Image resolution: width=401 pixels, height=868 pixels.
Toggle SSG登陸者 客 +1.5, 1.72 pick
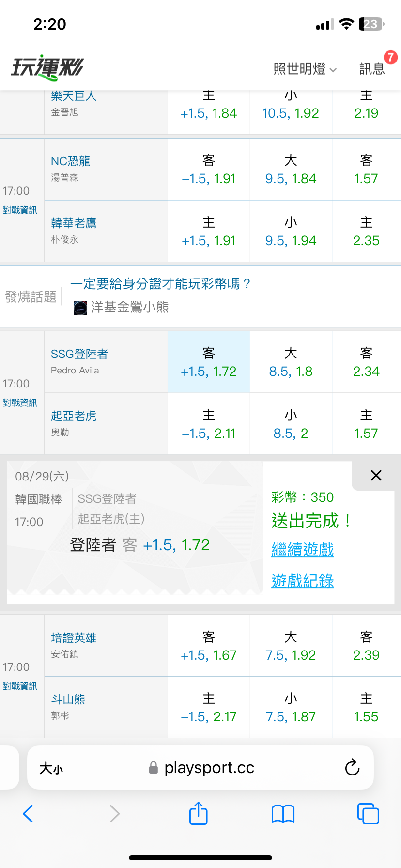click(x=209, y=362)
